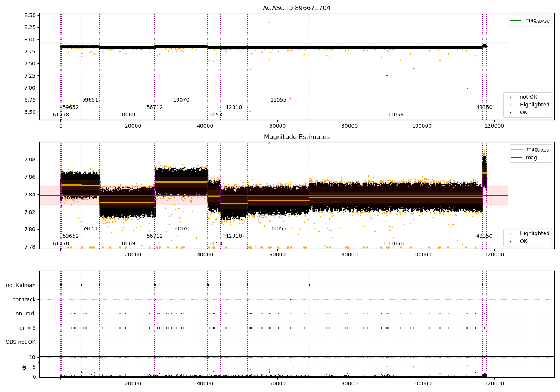This screenshot has width=560, height=392.
Task: Click the 10 tick label on dr axis
Action: pos(33,357)
